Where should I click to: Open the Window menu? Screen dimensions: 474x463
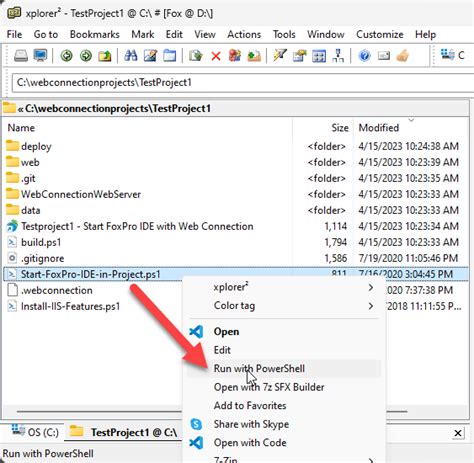click(326, 34)
